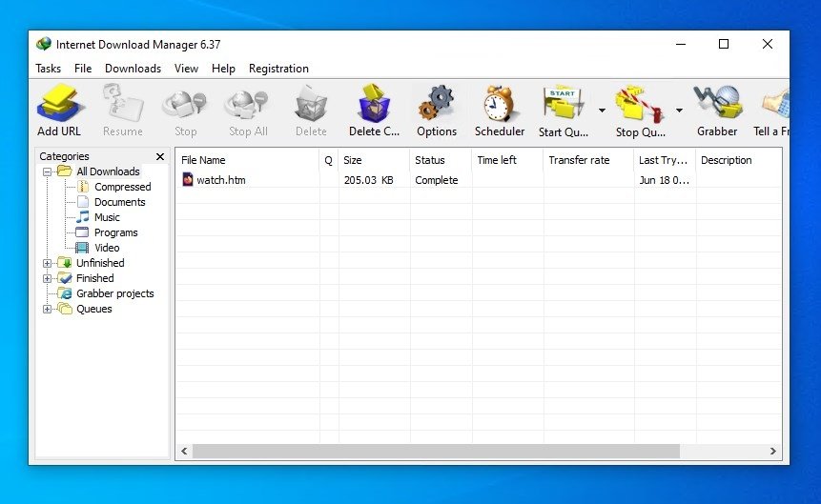Expand the Unfinished tree node
The height and width of the screenshot is (504, 821).
(x=47, y=263)
